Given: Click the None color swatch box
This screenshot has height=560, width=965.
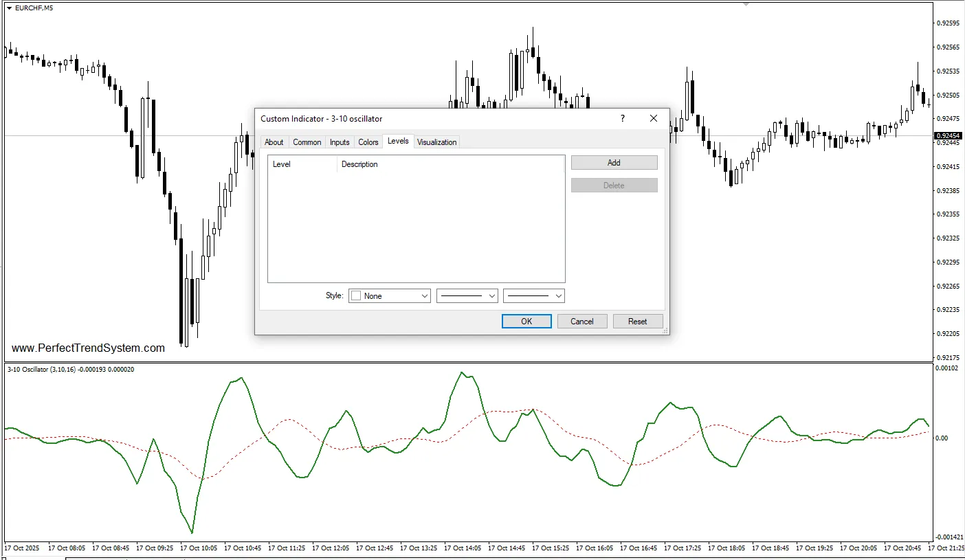Looking at the screenshot, I should [x=356, y=296].
